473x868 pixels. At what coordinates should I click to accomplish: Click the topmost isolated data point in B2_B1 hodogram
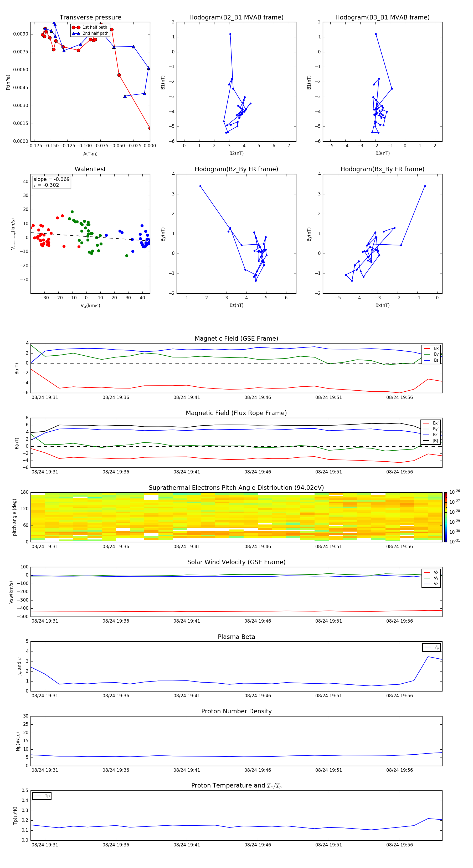230,34
